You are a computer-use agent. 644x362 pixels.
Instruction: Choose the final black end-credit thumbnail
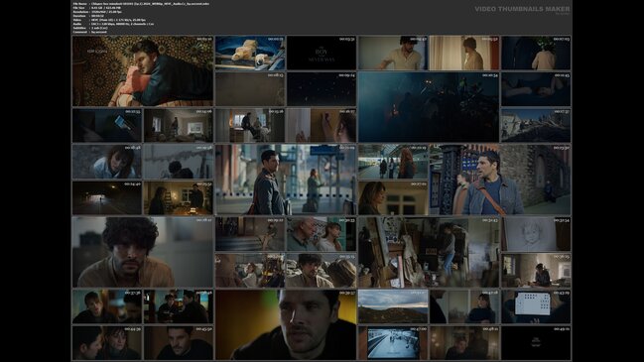[x=536, y=343]
